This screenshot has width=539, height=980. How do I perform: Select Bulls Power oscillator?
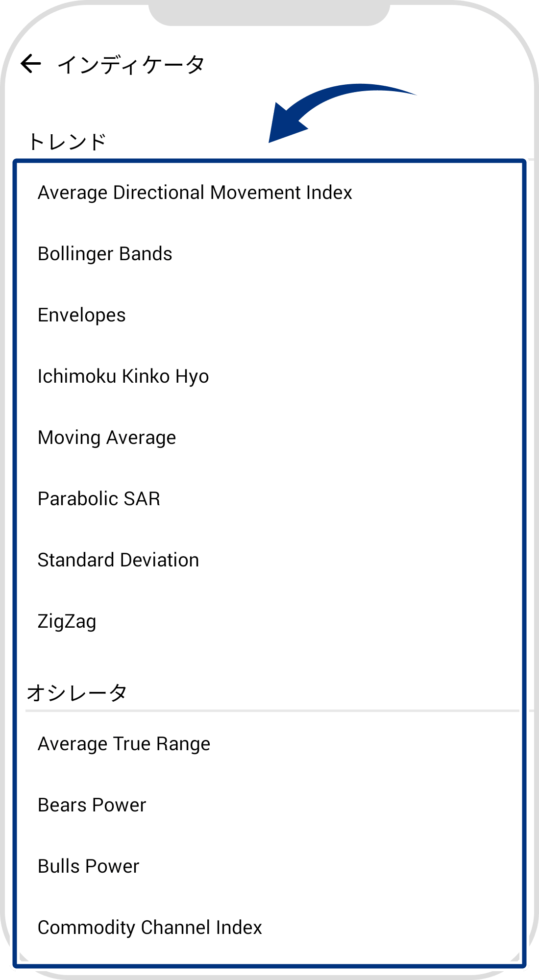tap(89, 866)
